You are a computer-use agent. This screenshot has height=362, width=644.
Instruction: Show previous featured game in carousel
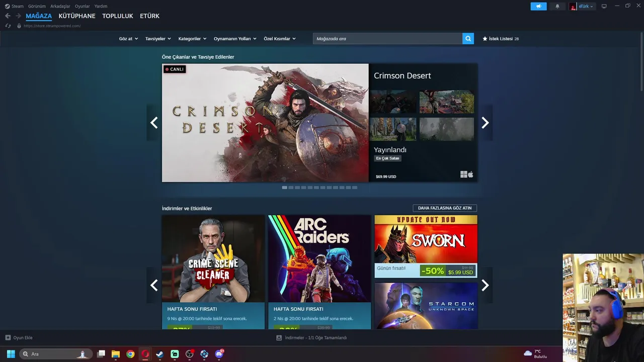pyautogui.click(x=154, y=123)
